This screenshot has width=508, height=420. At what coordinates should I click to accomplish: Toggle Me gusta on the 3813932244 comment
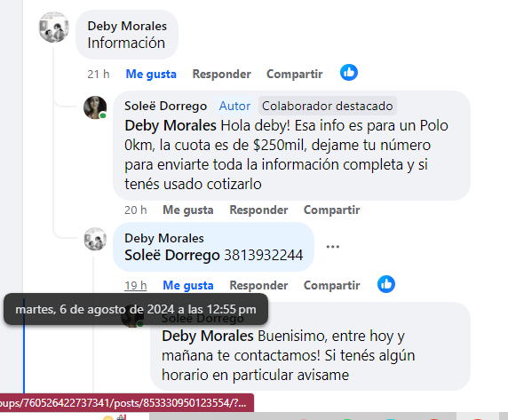coord(188,285)
